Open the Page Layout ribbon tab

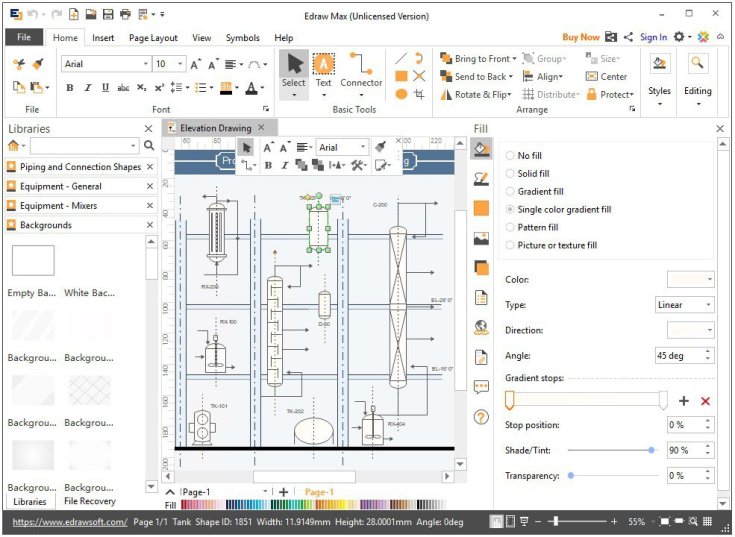pos(153,38)
